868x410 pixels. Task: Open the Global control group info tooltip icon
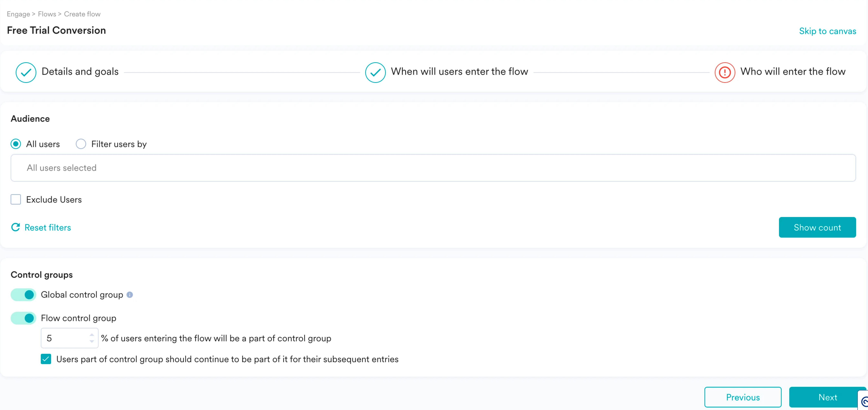click(x=130, y=294)
